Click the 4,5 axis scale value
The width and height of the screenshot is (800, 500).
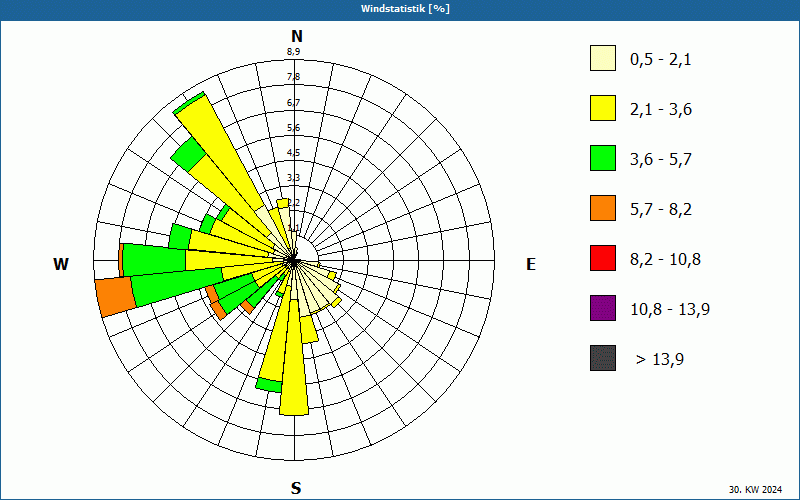click(293, 153)
